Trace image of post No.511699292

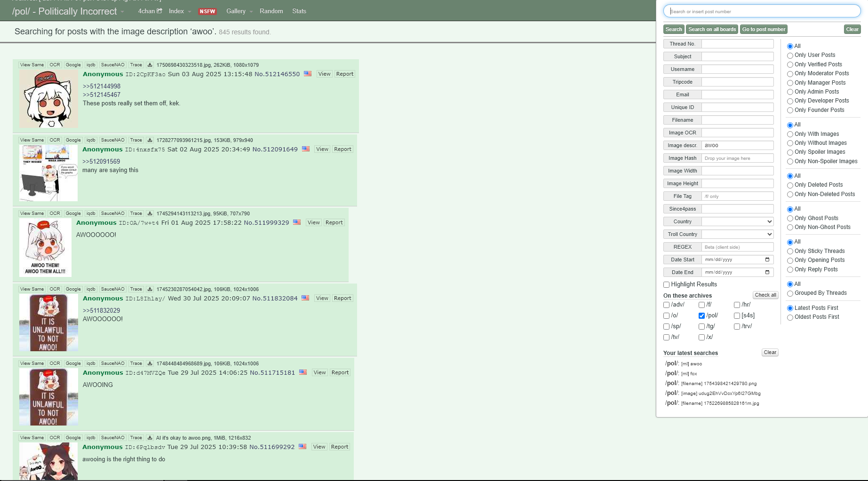pyautogui.click(x=136, y=438)
